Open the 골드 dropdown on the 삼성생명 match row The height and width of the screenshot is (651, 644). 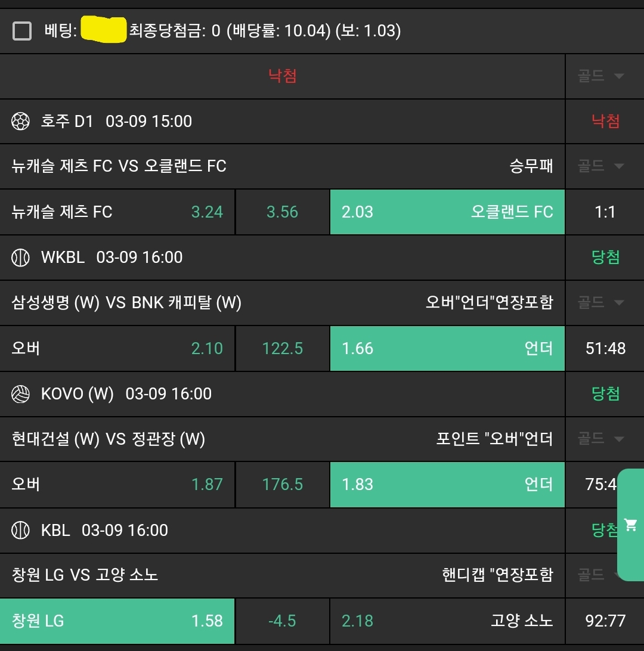pos(601,303)
